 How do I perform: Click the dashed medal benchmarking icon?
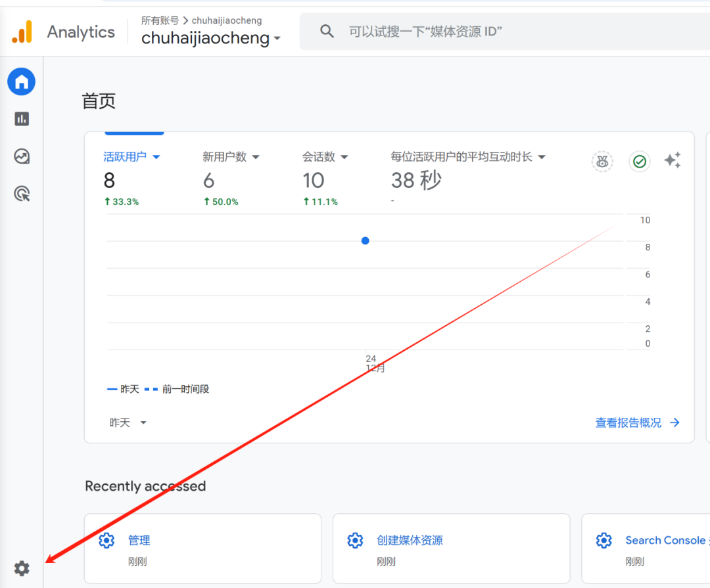pos(602,161)
